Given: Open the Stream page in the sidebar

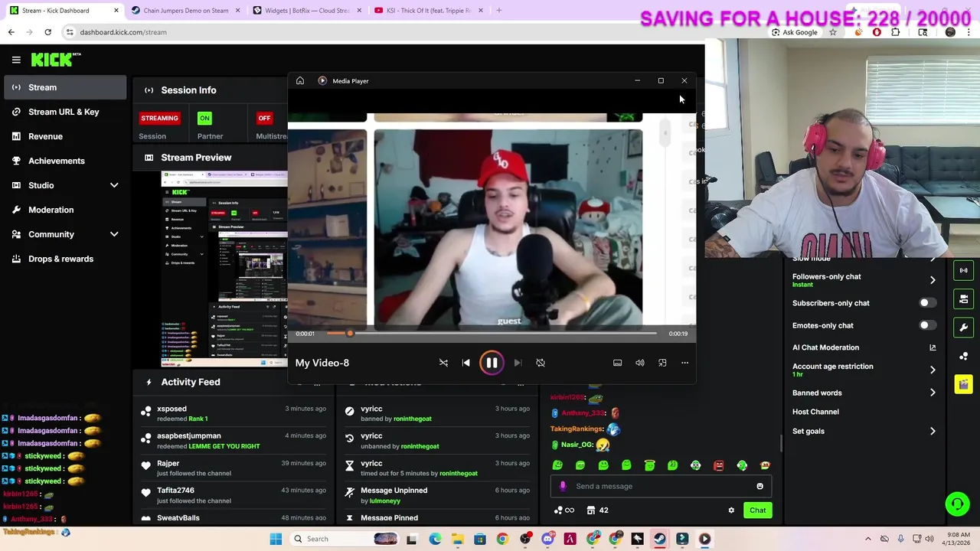Looking at the screenshot, I should tap(65, 87).
